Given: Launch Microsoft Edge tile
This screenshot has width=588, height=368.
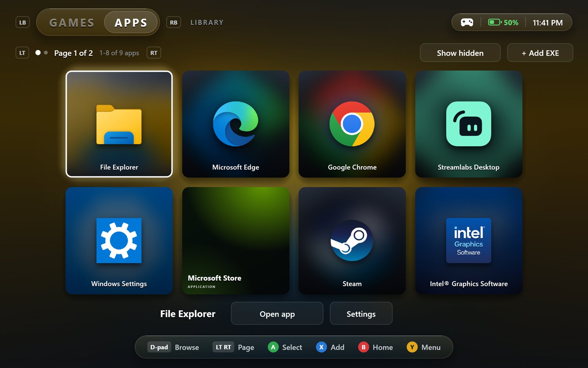Looking at the screenshot, I should 236,124.
